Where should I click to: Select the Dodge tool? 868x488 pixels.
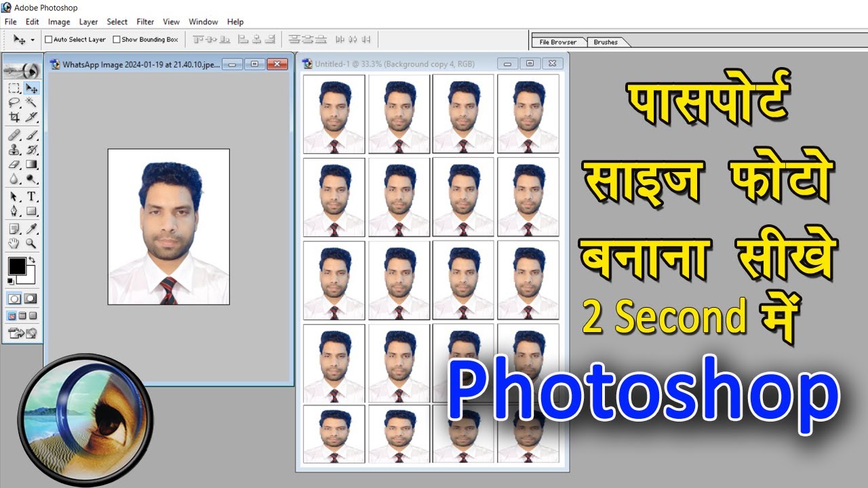(31, 178)
